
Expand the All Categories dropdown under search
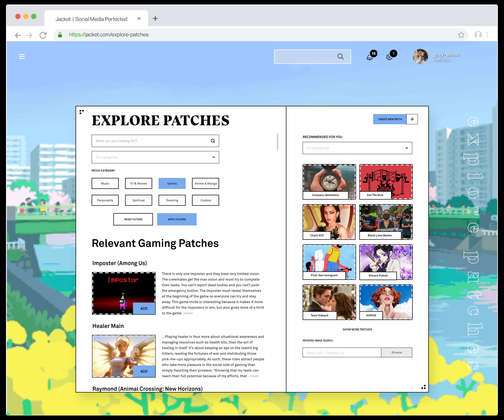point(155,157)
